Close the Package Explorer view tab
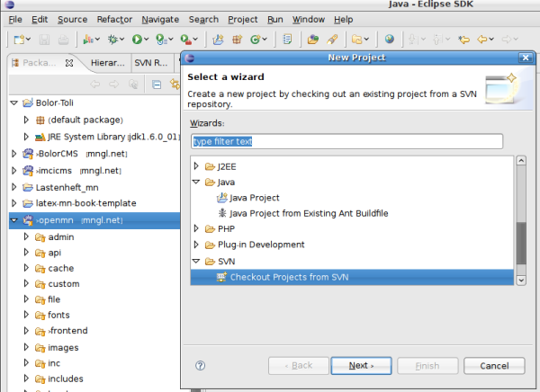 coord(69,63)
